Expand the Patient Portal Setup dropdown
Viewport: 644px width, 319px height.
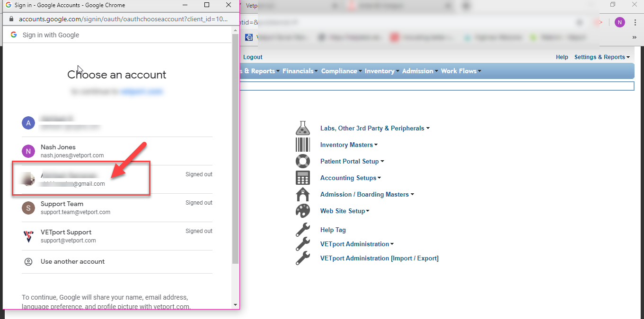pyautogui.click(x=352, y=161)
